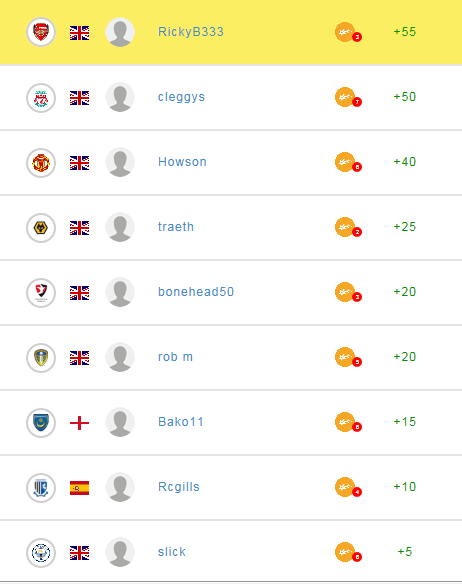The width and height of the screenshot is (462, 584).
Task: Select the Manchester United badge beside Howson
Action: coord(41,163)
